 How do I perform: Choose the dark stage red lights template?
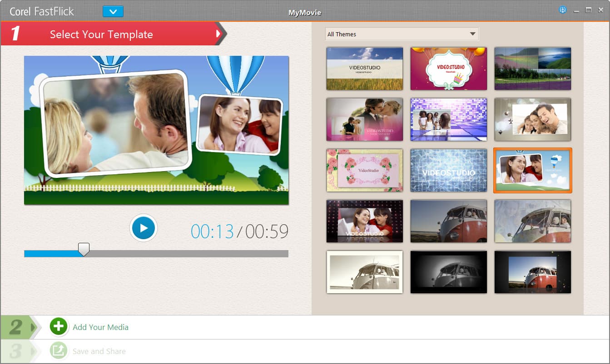tap(365, 221)
